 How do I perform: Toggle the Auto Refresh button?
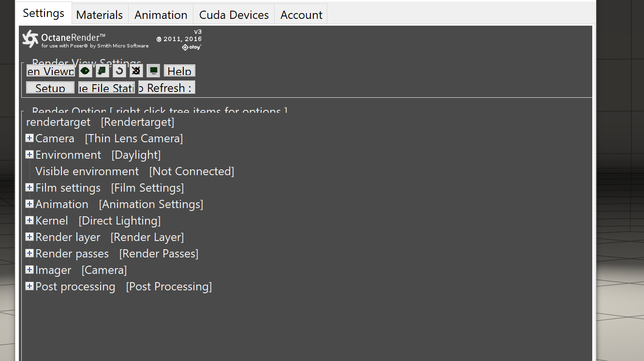point(167,88)
